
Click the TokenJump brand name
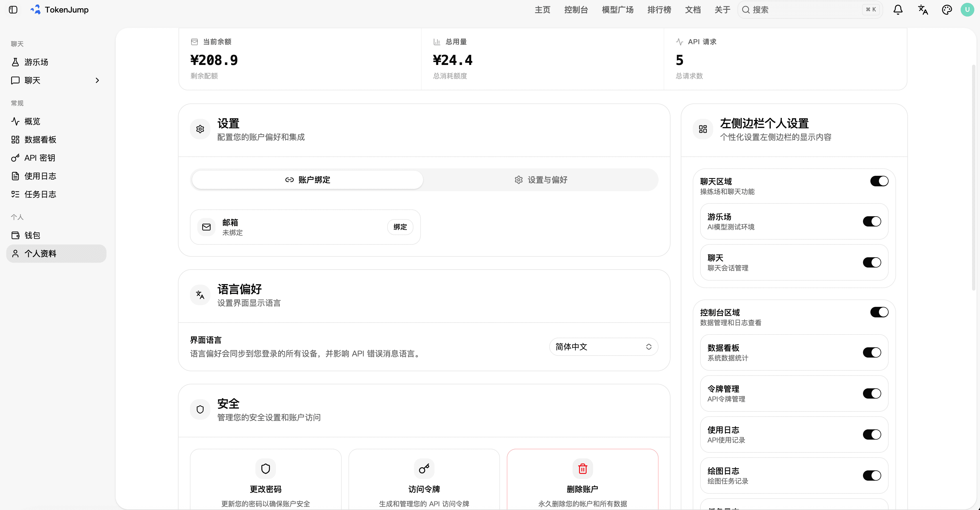(x=67, y=9)
